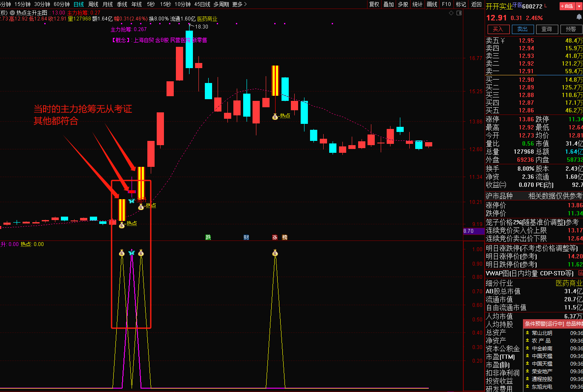Click the alert bell icon beside price
The height and width of the screenshot is (392, 583).
click(x=579, y=17)
